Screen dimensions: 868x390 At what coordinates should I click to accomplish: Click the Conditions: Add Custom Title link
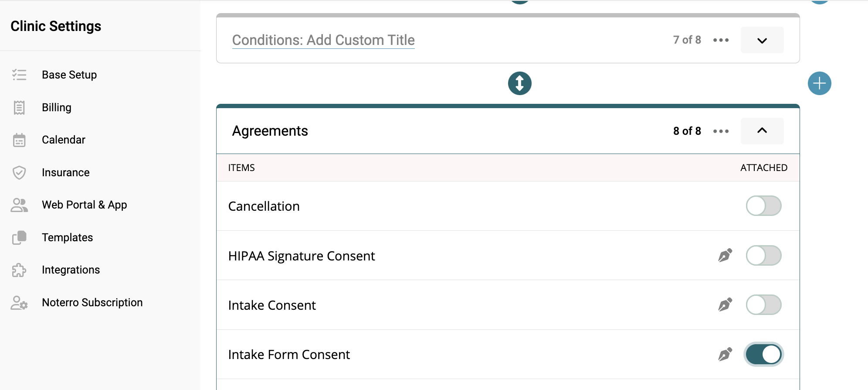[323, 40]
